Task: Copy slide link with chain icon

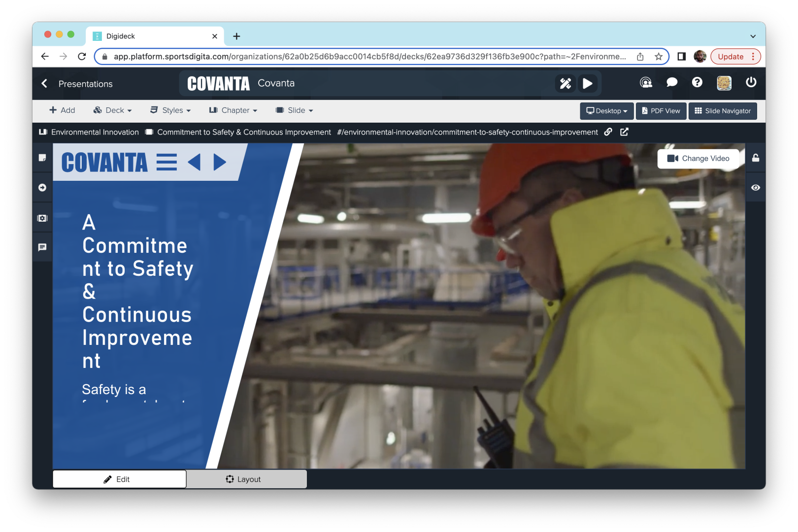Action: coord(608,132)
